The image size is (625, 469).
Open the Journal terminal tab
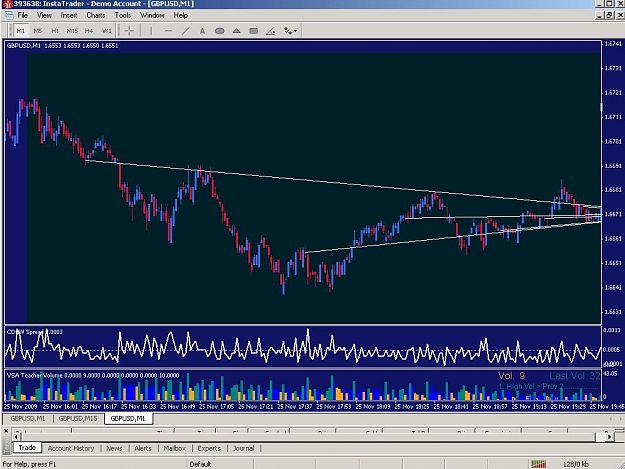243,448
